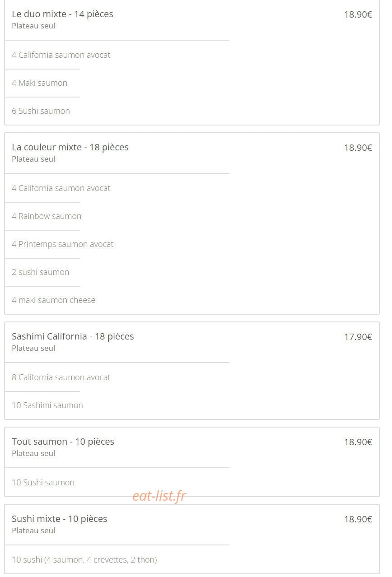The height and width of the screenshot is (577, 392).
Task: Select the Le duo mixte 14 pièces title
Action: pyautogui.click(x=62, y=14)
